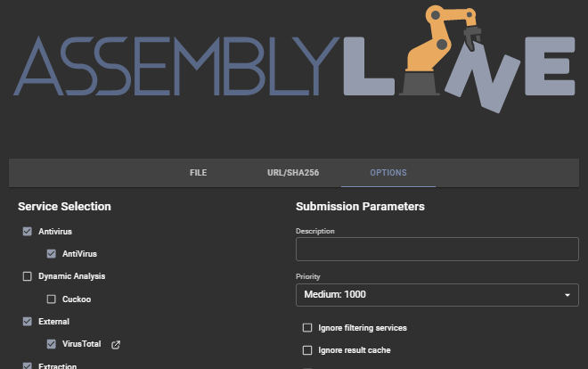The width and height of the screenshot is (588, 369).
Task: Uncheck the VirusTotal service checkbox
Action: (x=52, y=343)
